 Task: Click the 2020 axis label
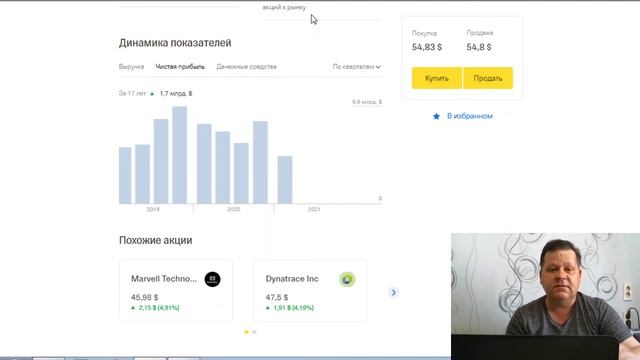[x=233, y=209]
